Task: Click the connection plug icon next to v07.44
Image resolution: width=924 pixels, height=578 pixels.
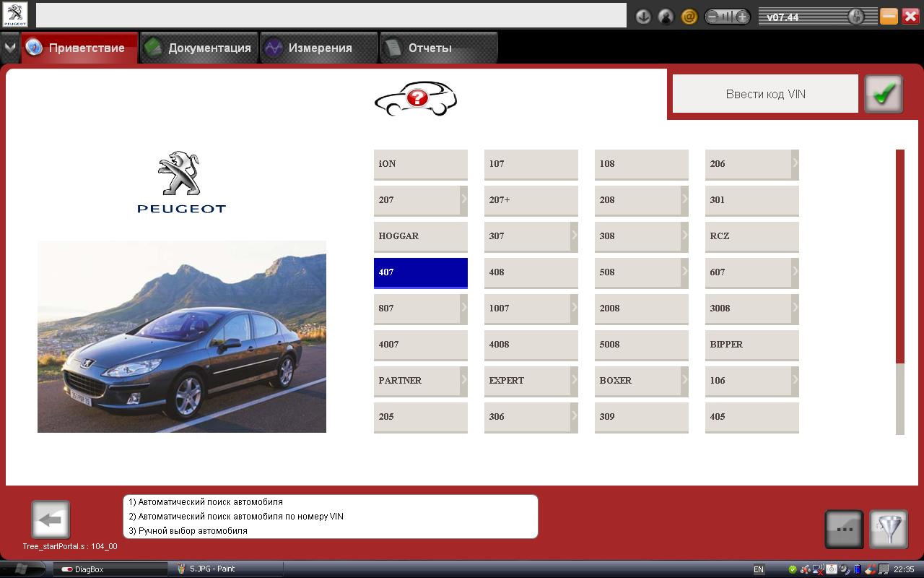Action: coord(855,17)
